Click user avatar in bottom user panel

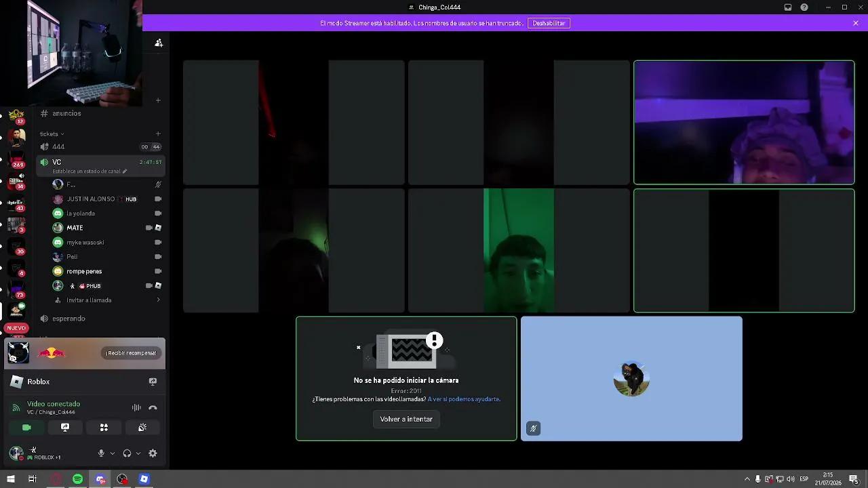16,453
